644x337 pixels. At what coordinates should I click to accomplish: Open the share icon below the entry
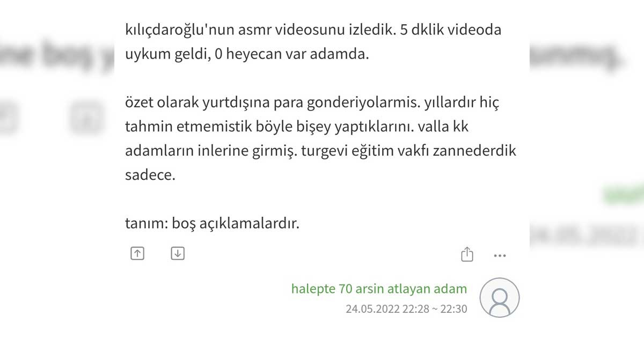(x=467, y=254)
